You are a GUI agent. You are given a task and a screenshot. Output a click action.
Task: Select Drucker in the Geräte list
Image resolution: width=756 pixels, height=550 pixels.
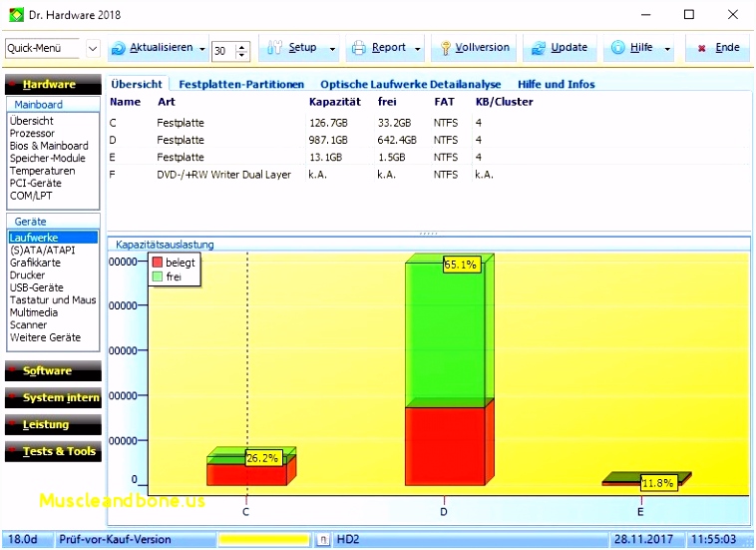(27, 275)
